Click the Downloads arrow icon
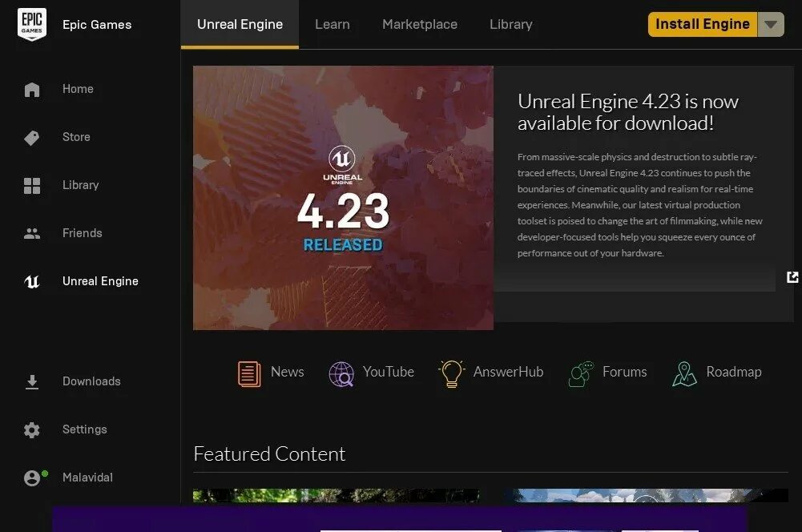The width and height of the screenshot is (802, 532). click(32, 382)
